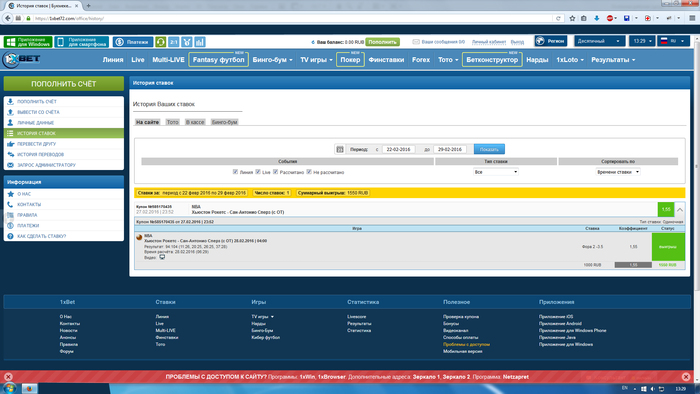
Task: Click the 1xBet logo
Action: 21,59
